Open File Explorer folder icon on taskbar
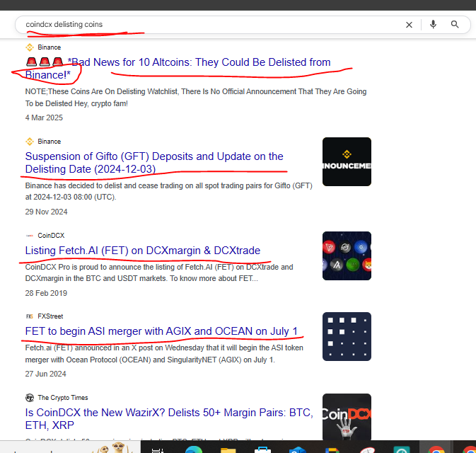Image resolution: width=476 pixels, height=453 pixels. pyautogui.click(x=228, y=449)
